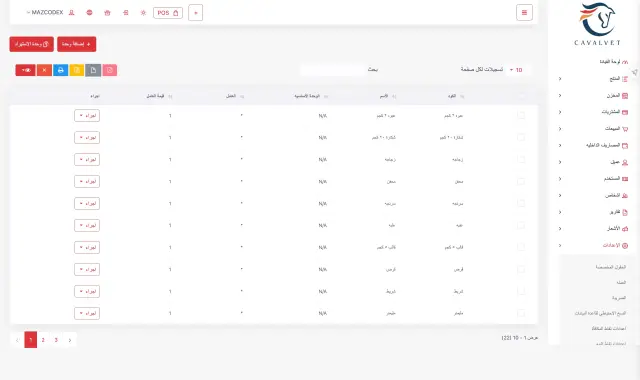Check the checkbox for row زمامه

click(x=521, y=159)
